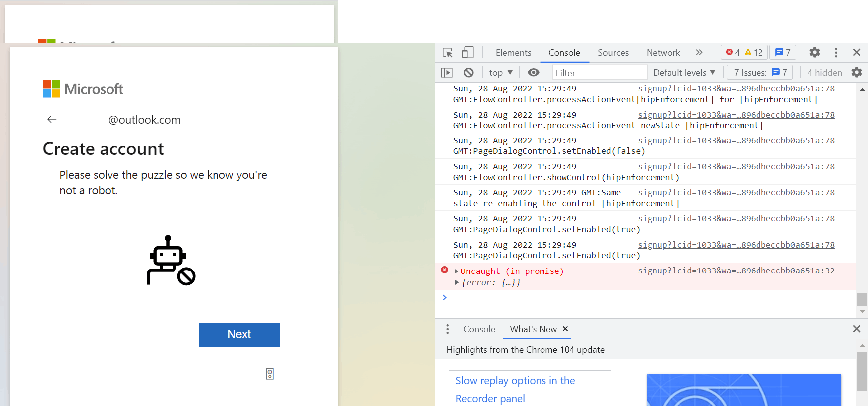Click the Chrome update thumbnail image

click(744, 390)
